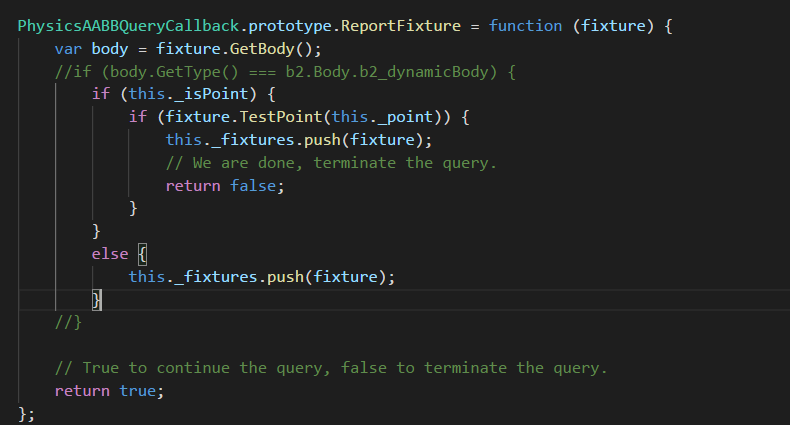
Task: Click the opening brace after else
Action: coord(142,254)
